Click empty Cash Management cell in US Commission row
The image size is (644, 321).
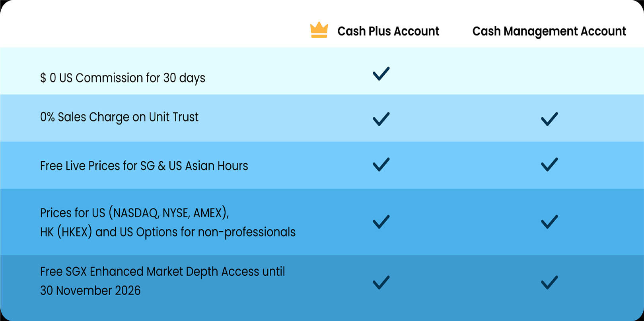pyautogui.click(x=549, y=73)
